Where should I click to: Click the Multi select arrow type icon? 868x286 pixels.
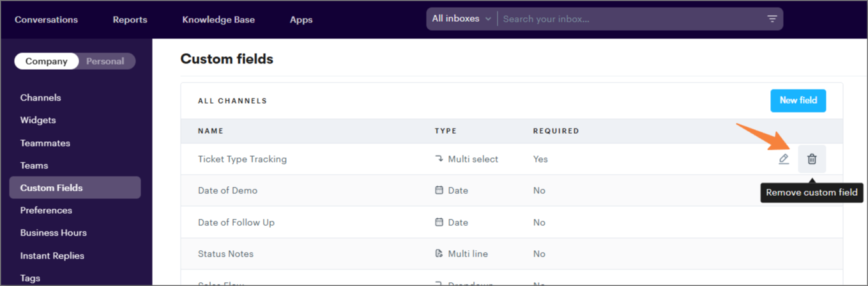pos(439,159)
